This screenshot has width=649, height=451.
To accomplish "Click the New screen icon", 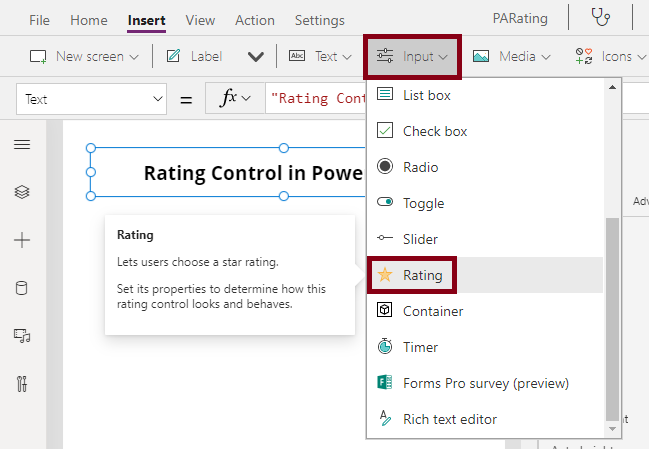I will coord(38,56).
